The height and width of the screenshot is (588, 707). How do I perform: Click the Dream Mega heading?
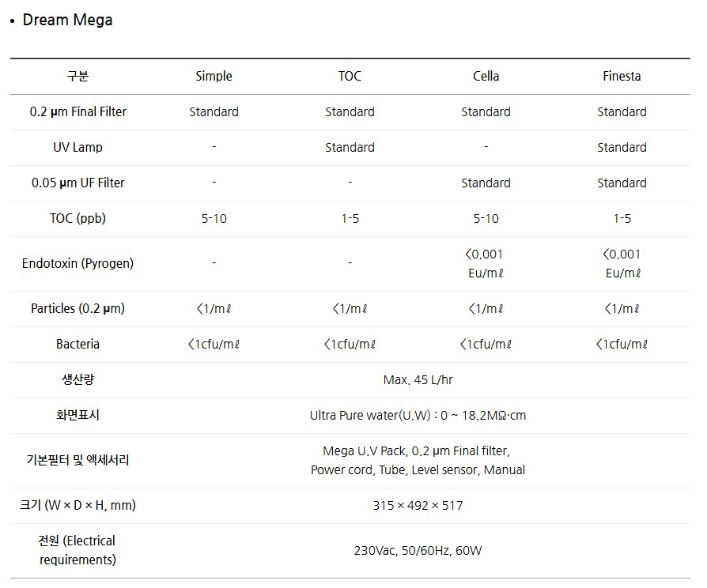tap(67, 21)
